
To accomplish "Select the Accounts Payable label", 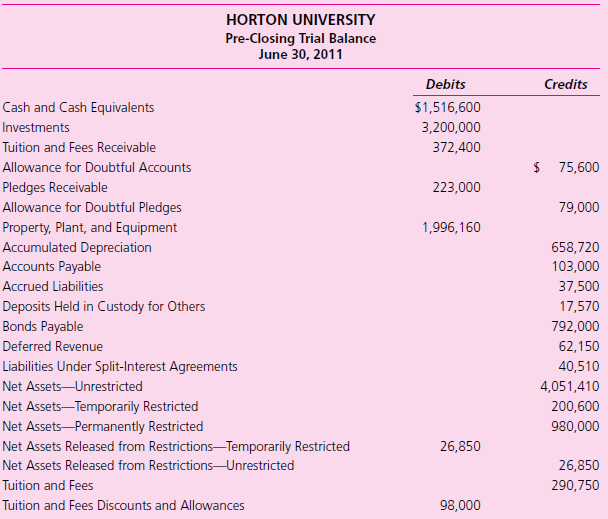I will point(52,267).
